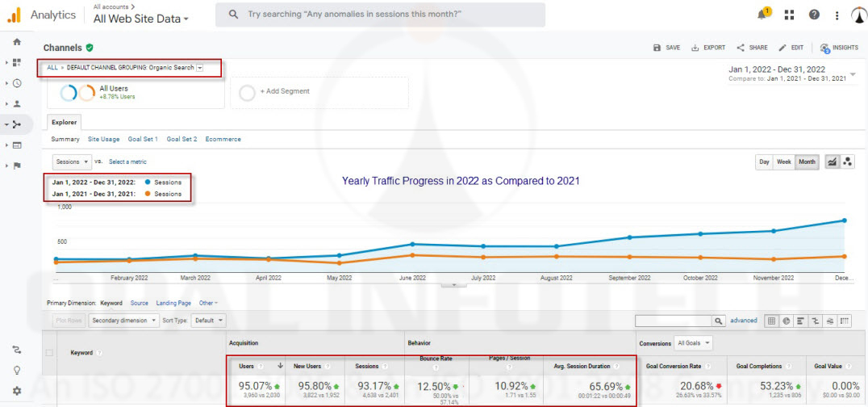Select Day chart granularity
The height and width of the screenshot is (407, 868).
point(765,162)
